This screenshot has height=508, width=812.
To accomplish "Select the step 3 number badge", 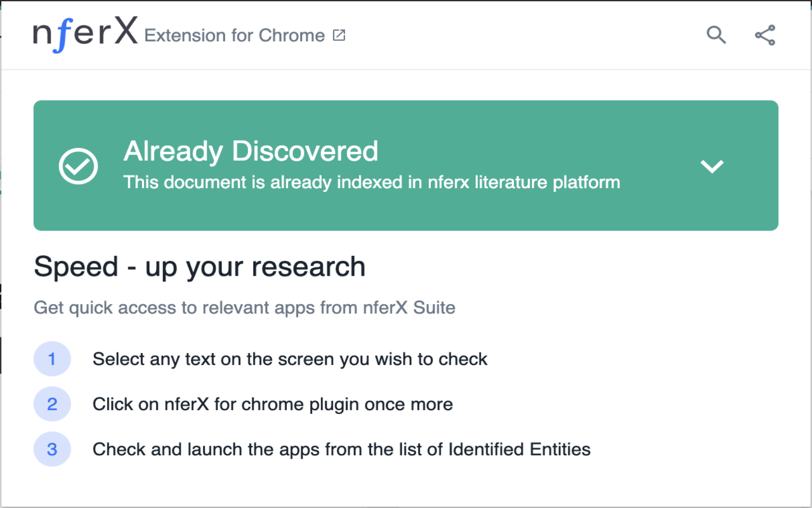I will tap(52, 449).
